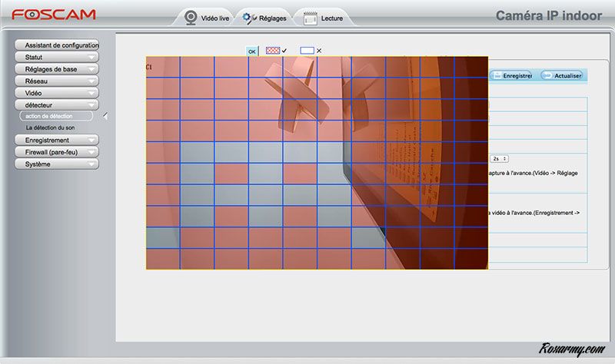Select the empty area-deselect mode

(x=307, y=50)
